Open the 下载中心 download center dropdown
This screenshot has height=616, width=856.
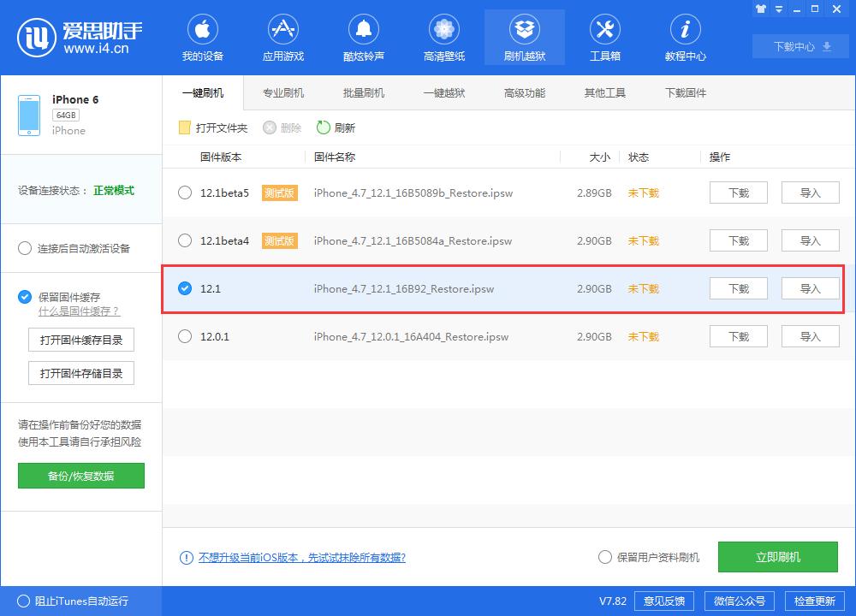pos(800,46)
